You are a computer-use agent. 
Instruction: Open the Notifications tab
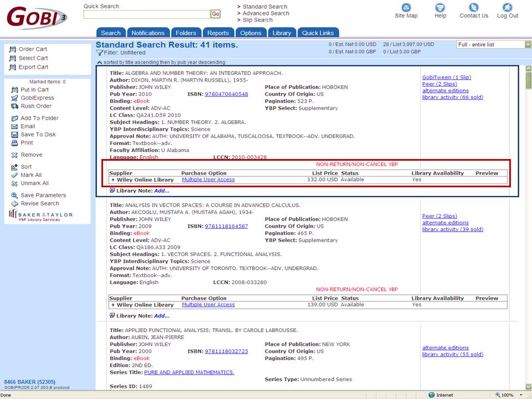pyautogui.click(x=148, y=33)
